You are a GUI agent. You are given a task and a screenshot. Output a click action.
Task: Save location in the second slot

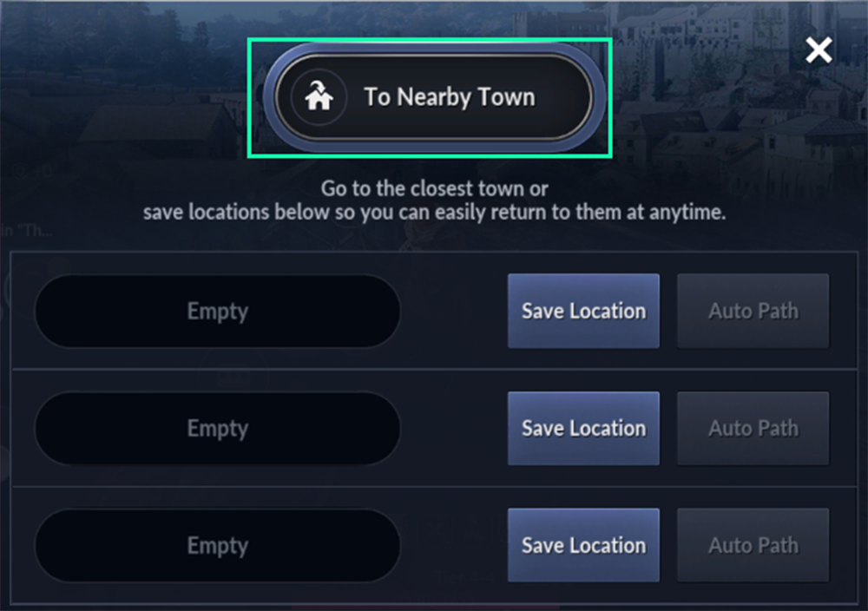coord(583,429)
